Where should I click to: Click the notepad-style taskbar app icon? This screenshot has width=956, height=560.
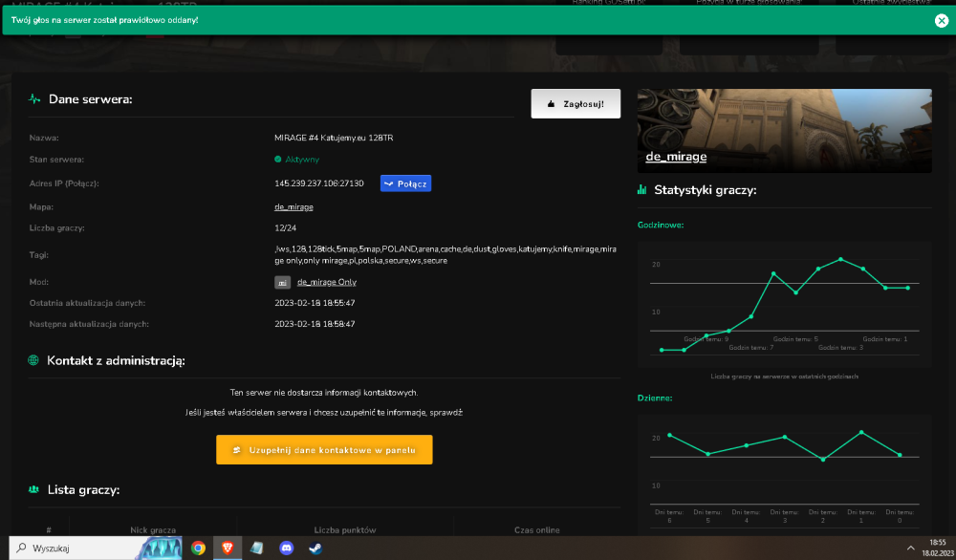point(256,548)
